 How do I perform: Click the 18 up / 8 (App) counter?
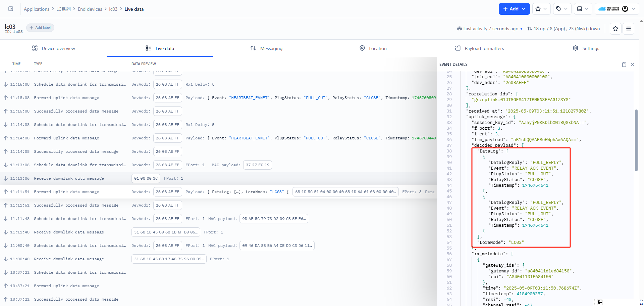click(549, 29)
